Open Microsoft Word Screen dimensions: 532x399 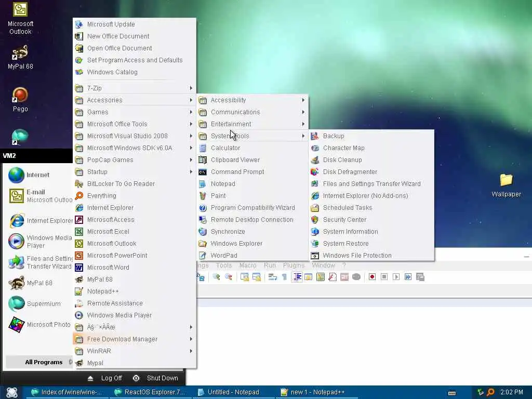click(135, 268)
